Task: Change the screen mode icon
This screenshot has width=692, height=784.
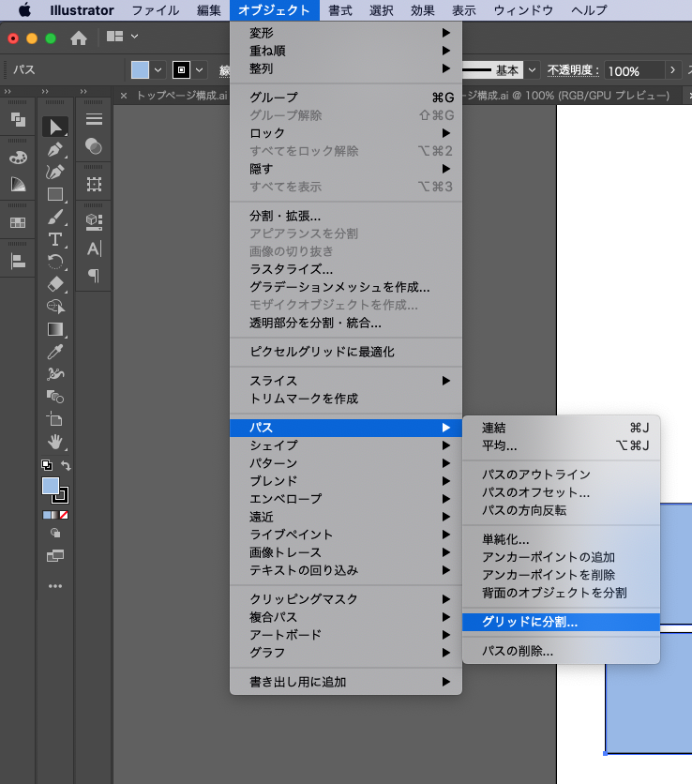Action: [x=55, y=555]
